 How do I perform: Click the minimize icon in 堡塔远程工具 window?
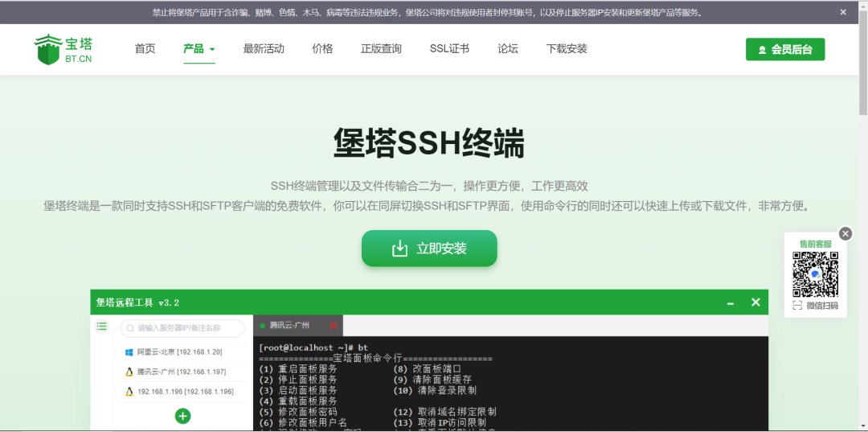[x=730, y=303]
